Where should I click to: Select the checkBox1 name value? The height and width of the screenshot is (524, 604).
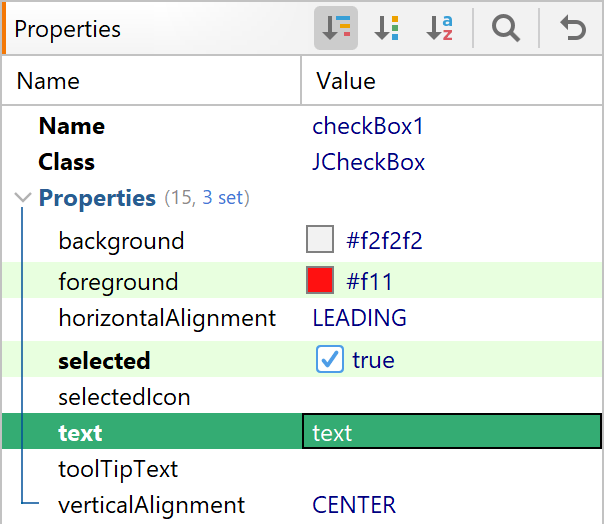pos(367,126)
